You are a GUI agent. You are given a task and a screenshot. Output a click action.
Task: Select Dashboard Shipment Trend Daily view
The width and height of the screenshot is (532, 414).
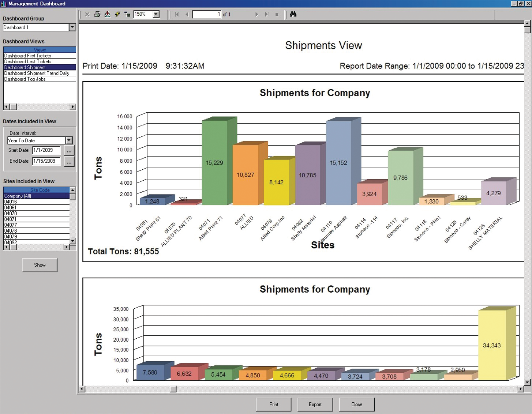coord(40,73)
